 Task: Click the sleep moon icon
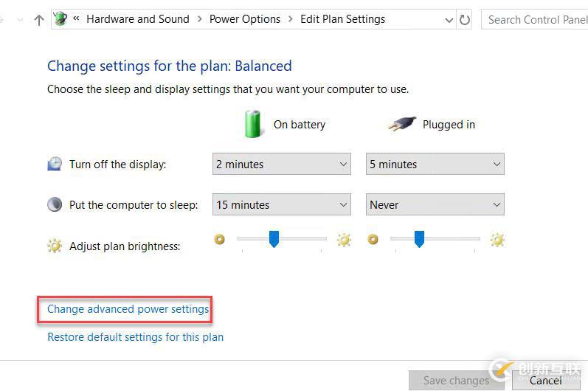click(55, 204)
